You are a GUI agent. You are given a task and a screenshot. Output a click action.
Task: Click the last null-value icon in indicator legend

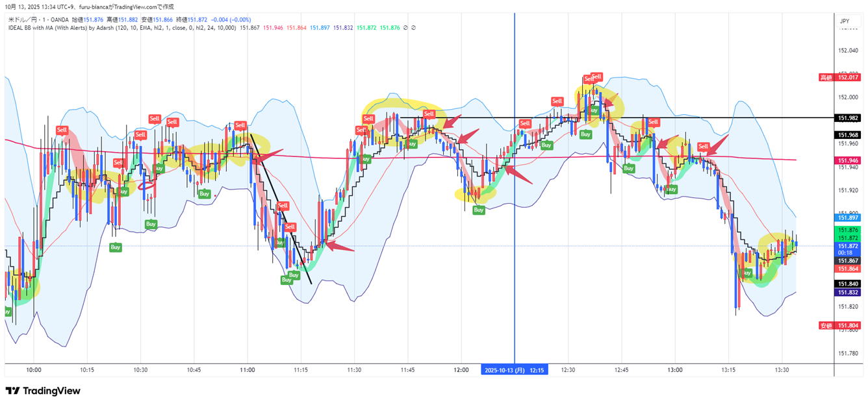[414, 28]
